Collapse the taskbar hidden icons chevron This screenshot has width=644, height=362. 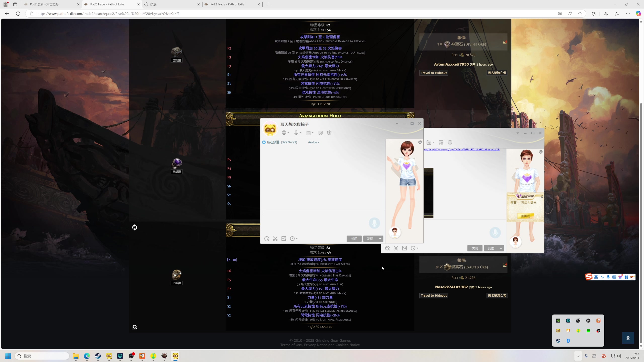point(578,356)
